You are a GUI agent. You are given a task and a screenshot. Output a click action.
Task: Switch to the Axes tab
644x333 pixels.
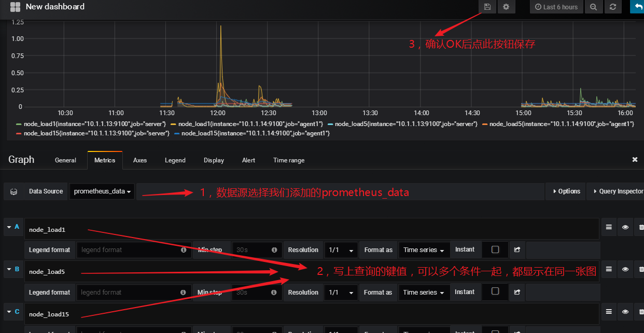pos(140,160)
